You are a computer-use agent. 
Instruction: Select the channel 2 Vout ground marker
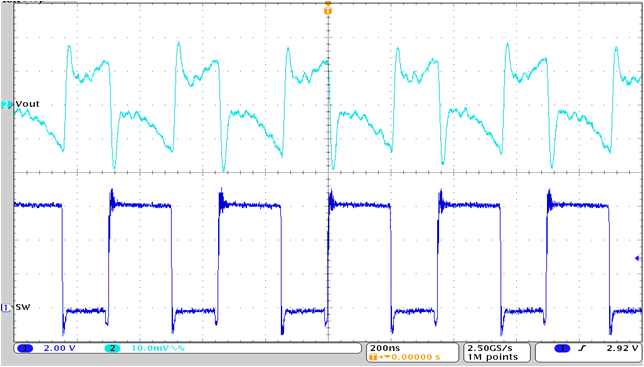pos(7,105)
